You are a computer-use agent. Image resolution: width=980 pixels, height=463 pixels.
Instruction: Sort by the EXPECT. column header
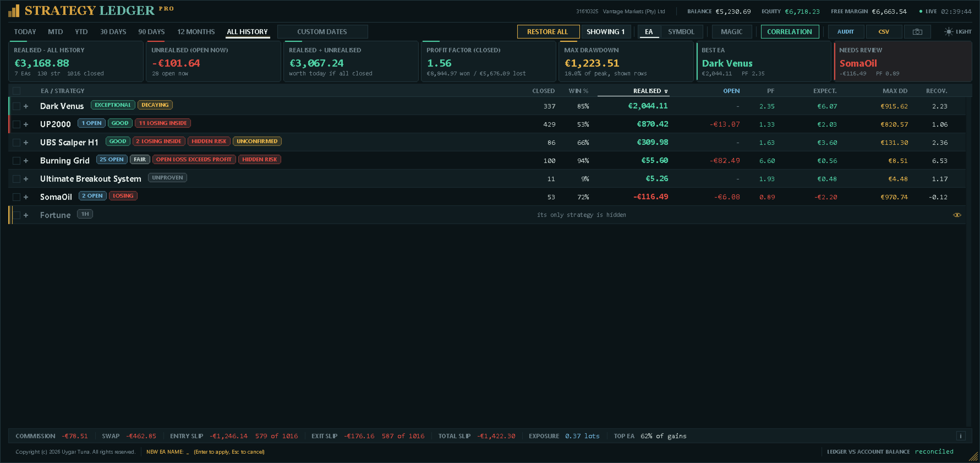point(825,91)
